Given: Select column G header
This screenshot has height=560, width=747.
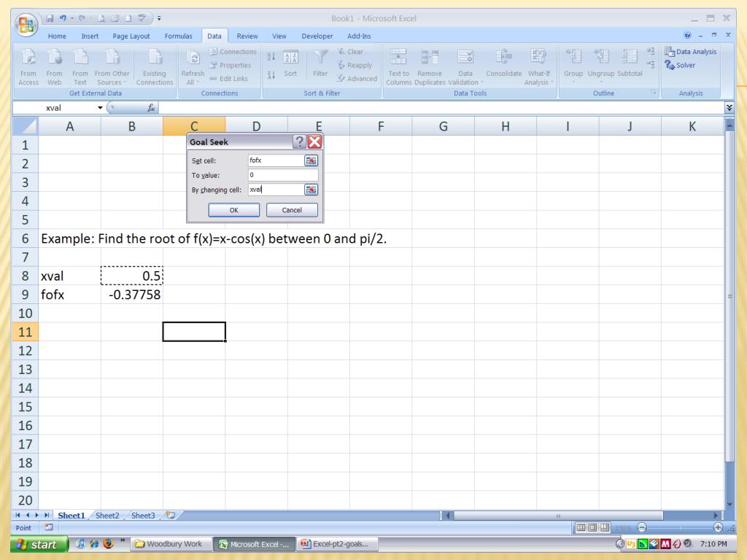Looking at the screenshot, I should pos(443,126).
